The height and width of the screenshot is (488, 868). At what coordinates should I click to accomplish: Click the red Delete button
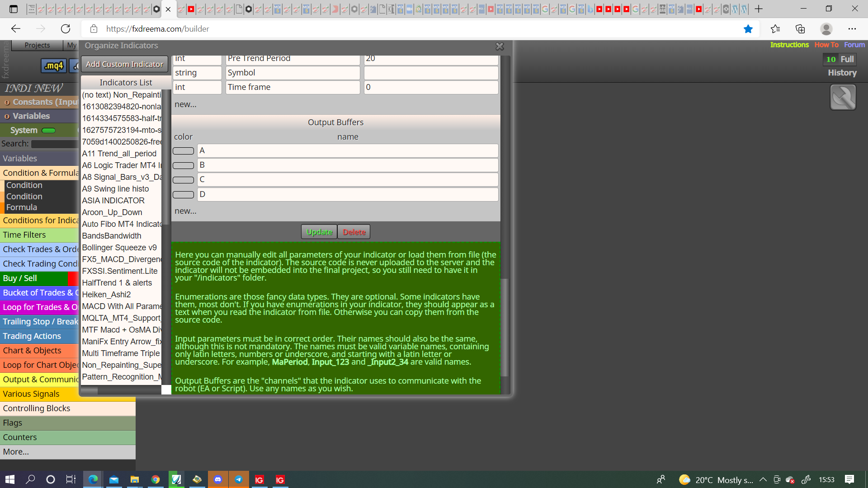click(354, 232)
